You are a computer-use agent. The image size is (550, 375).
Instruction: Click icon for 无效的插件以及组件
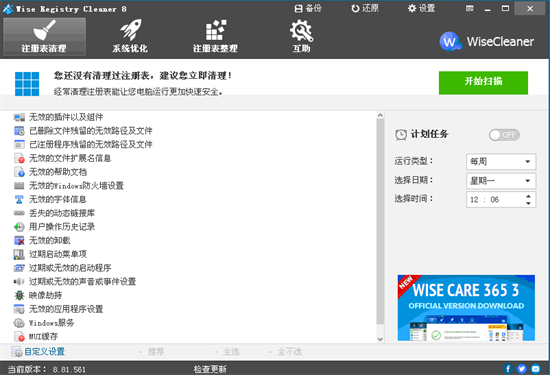point(19,117)
